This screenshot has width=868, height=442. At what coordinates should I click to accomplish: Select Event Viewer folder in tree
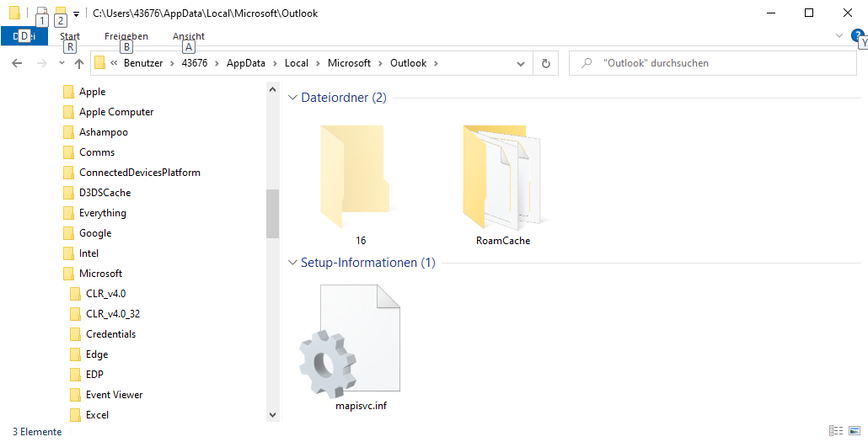click(114, 395)
